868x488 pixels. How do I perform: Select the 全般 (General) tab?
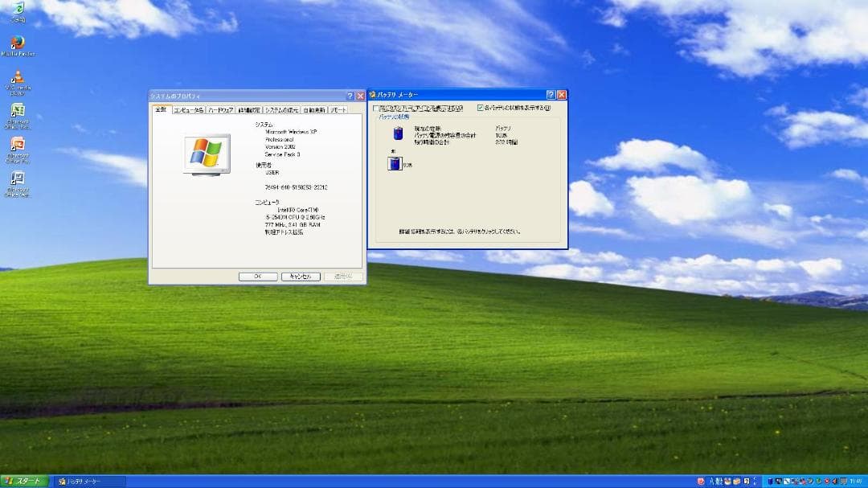coord(161,109)
